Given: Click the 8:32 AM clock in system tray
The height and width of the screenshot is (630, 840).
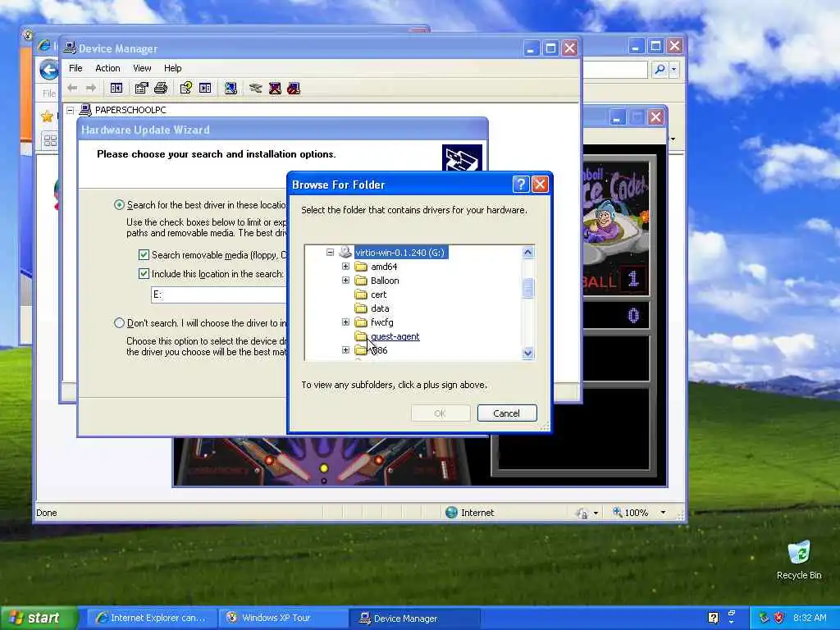Looking at the screenshot, I should [x=810, y=618].
